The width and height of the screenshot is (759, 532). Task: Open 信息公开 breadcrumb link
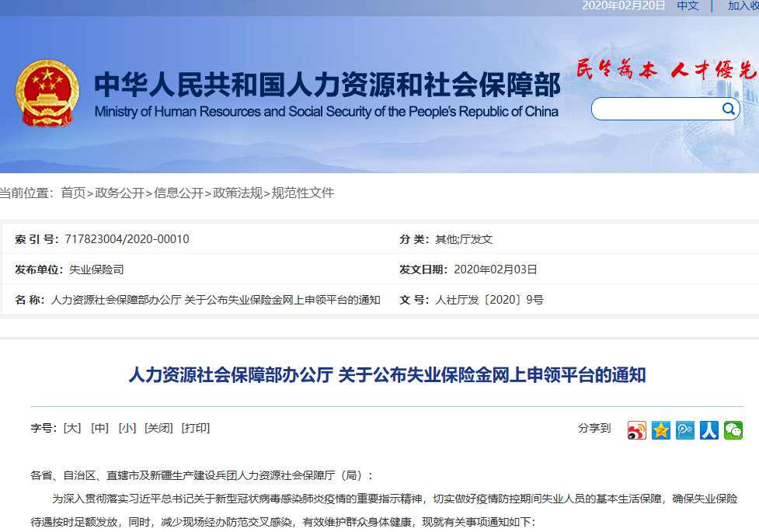(179, 193)
